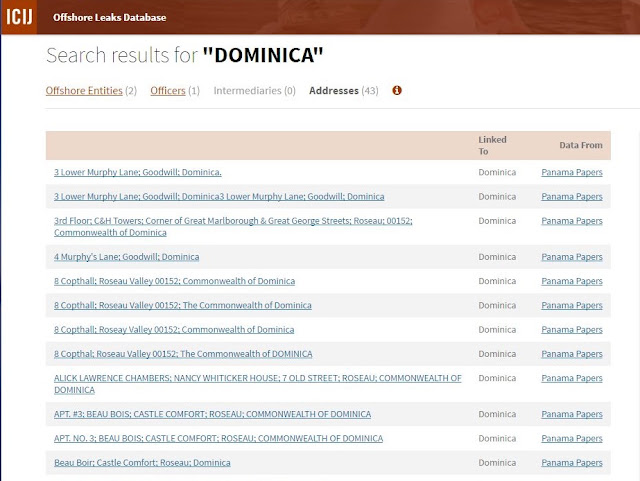
Task: Open the ALICK LAWRENCE CHAMBERS address
Action: (258, 384)
